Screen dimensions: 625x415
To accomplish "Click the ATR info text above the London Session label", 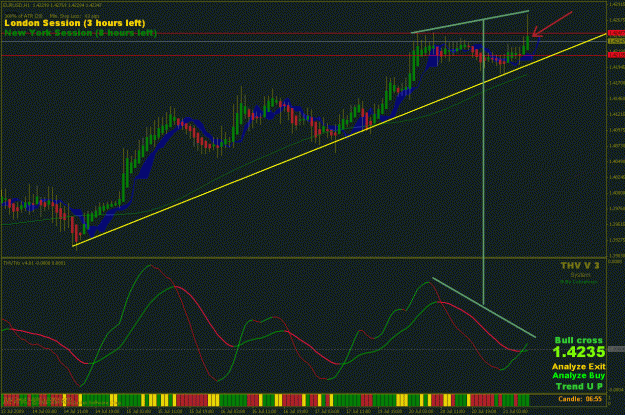I will pyautogui.click(x=53, y=16).
